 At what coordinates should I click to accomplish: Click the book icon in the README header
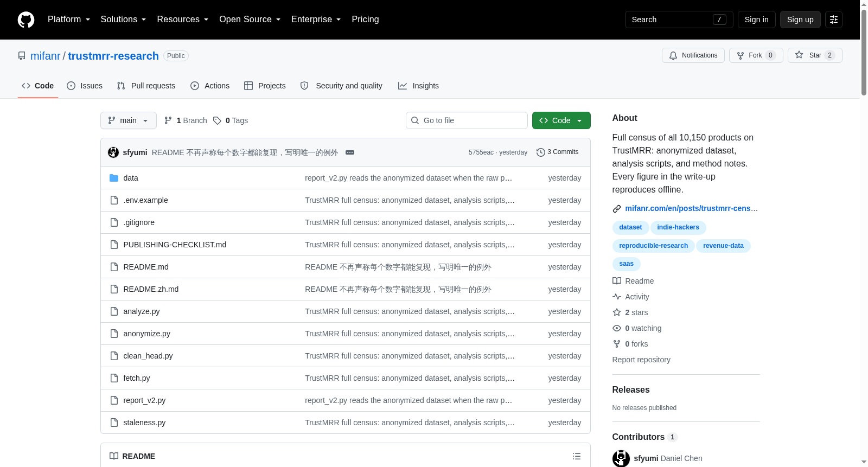pyautogui.click(x=114, y=456)
